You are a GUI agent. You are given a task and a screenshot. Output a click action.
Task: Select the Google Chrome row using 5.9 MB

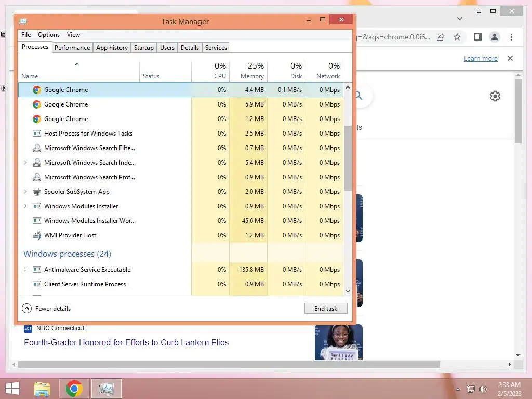180,104
